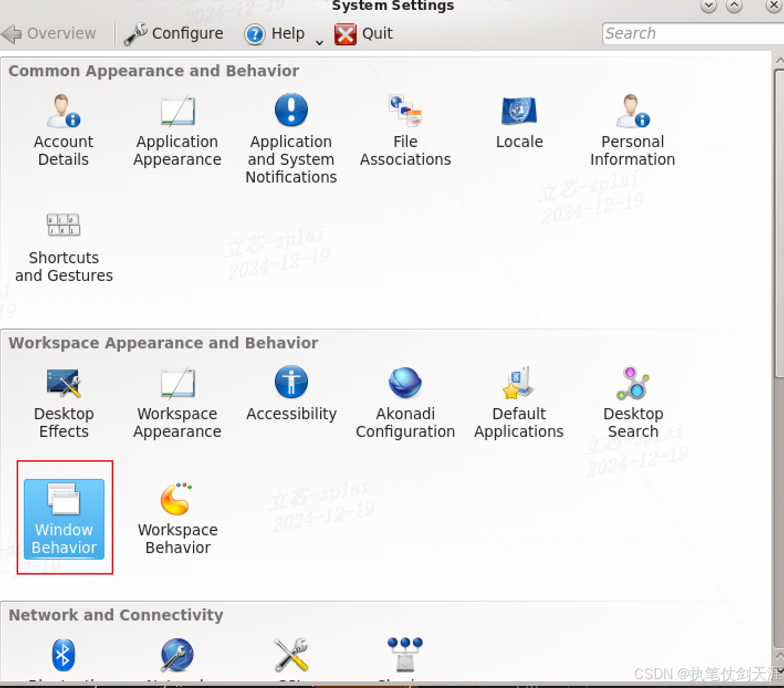Open the three-blue-nodes sharing icon

tap(405, 654)
